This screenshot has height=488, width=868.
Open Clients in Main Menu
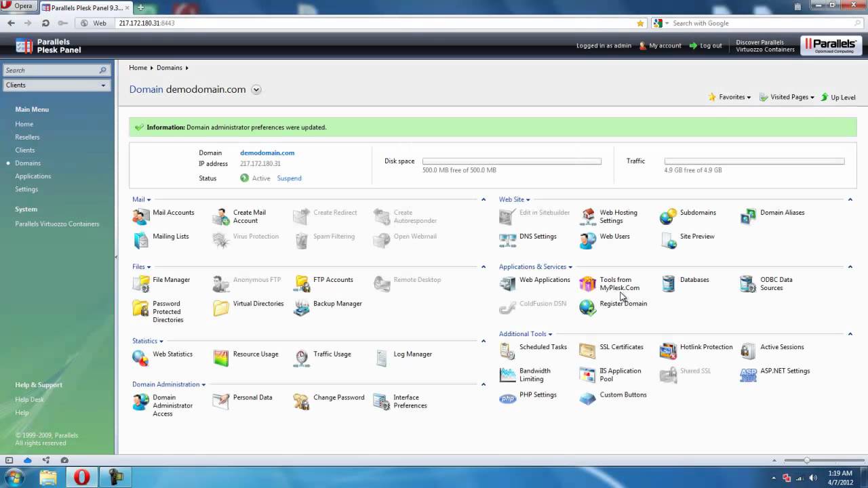pos(25,150)
